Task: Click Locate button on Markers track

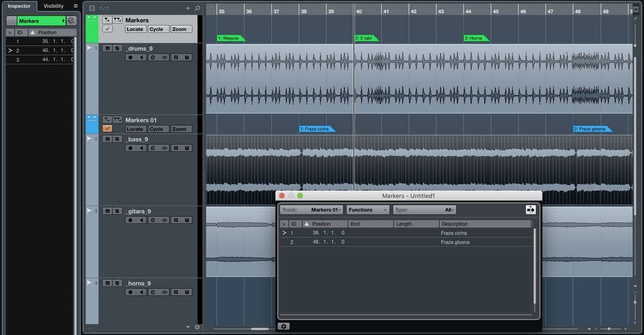Action: coord(135,29)
